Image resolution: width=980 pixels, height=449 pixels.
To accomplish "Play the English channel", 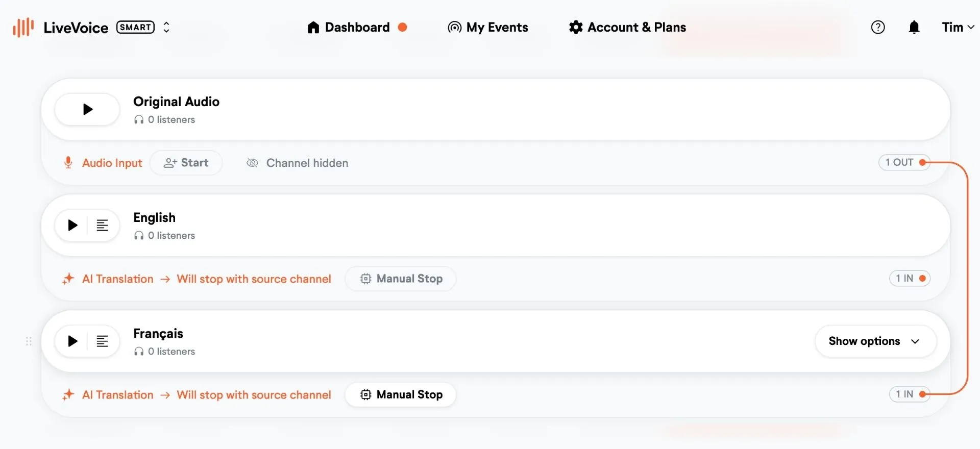I will 72,226.
